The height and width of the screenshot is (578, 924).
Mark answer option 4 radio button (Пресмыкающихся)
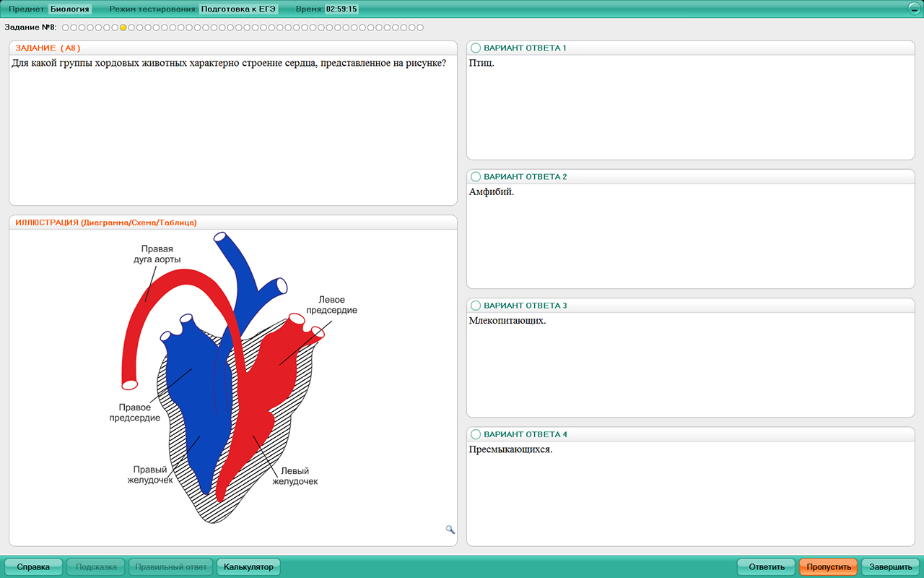[476, 434]
